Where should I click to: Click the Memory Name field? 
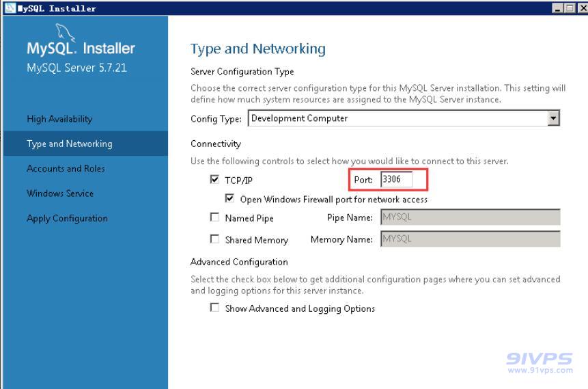[471, 239]
